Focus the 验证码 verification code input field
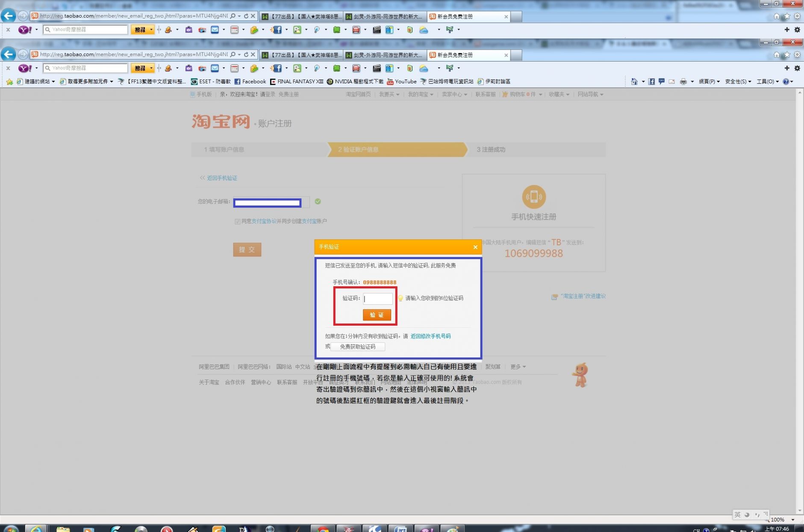 point(377,298)
